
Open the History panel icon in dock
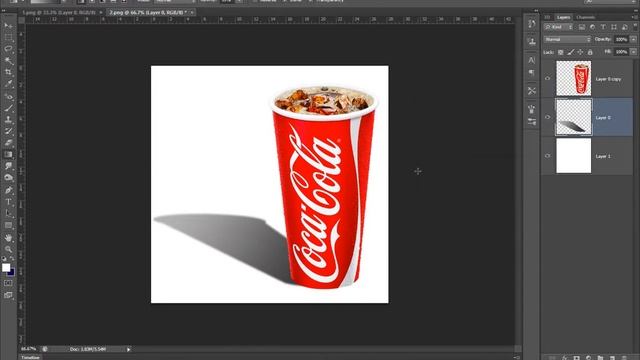point(531,23)
